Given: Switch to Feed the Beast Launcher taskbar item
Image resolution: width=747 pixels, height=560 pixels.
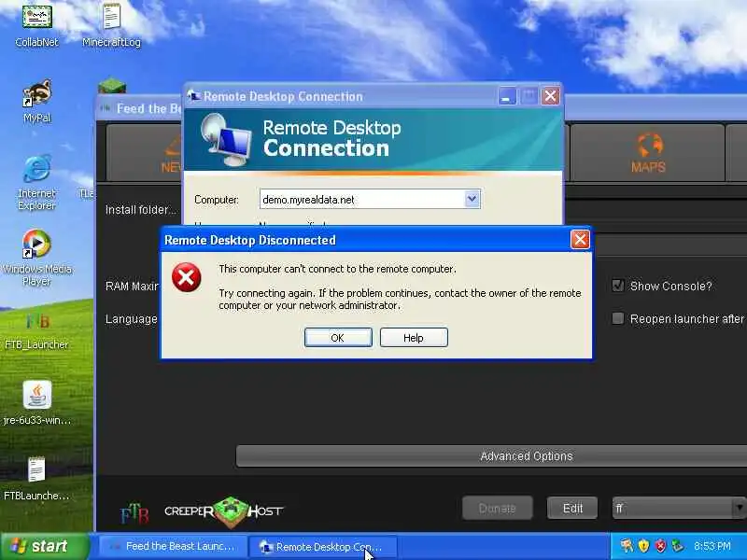Looking at the screenshot, I should (x=173, y=546).
